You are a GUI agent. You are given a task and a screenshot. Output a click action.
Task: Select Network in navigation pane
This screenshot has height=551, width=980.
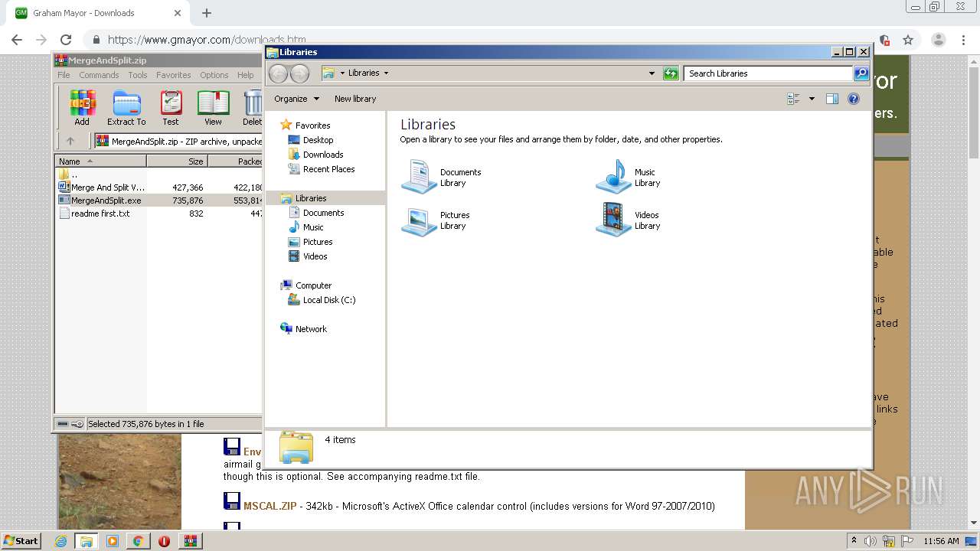tap(311, 329)
